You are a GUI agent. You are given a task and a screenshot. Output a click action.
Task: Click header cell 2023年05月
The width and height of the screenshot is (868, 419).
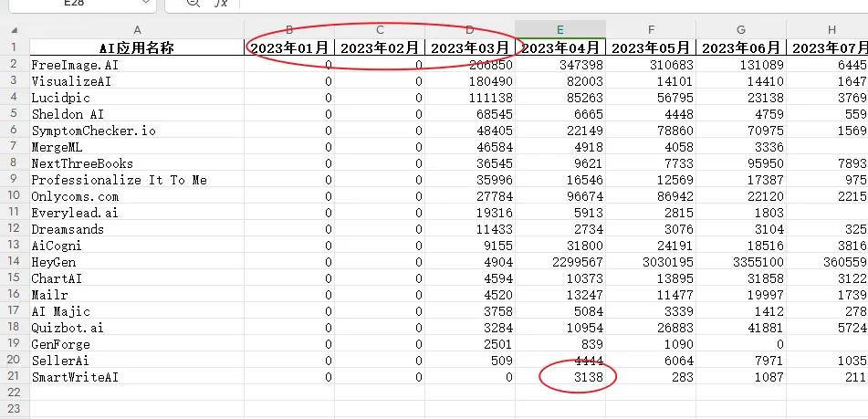tap(651, 48)
